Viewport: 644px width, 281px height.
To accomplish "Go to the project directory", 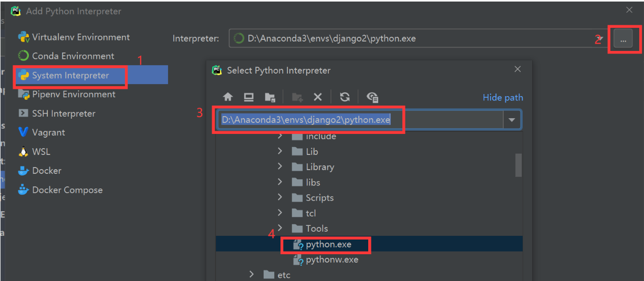I will point(270,97).
